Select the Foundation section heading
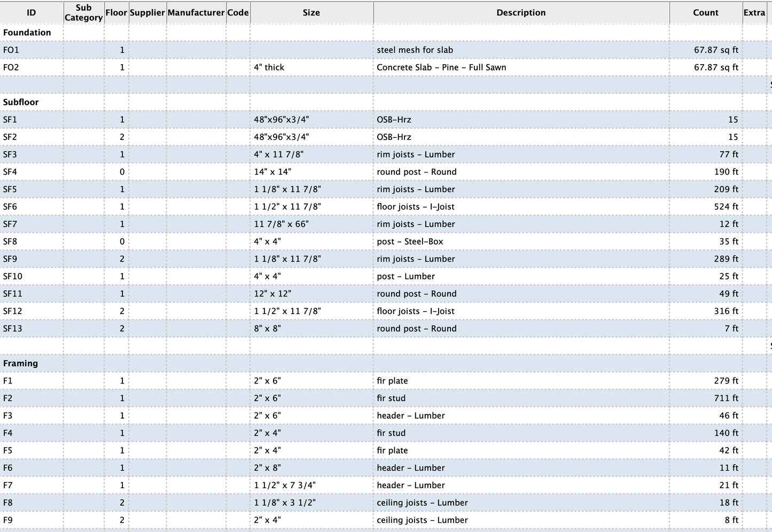The image size is (772, 532). pyautogui.click(x=27, y=33)
